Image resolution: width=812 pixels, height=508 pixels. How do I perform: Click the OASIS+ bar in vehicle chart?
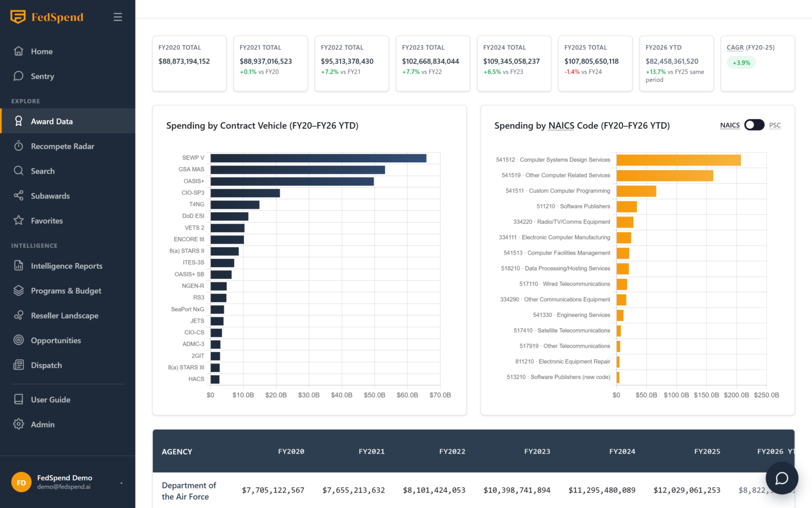(x=292, y=182)
